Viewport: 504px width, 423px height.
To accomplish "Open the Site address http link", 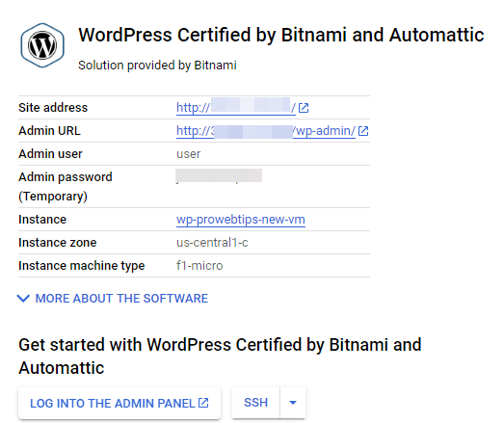I will point(236,108).
